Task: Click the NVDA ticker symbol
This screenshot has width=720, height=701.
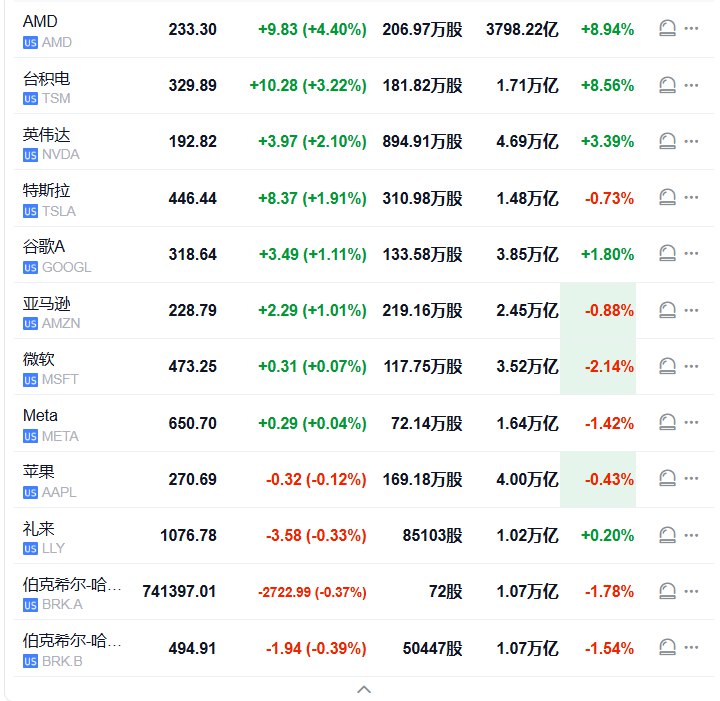Action: point(61,155)
